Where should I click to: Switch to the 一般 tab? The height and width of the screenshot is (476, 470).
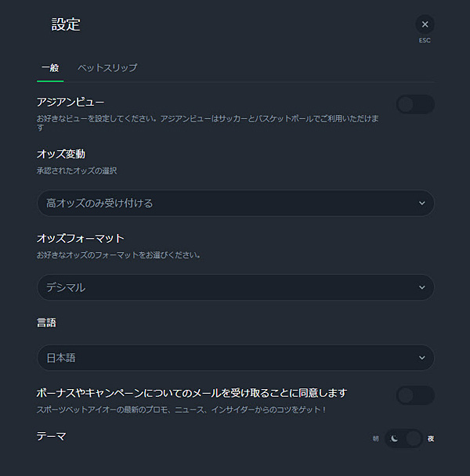pos(49,68)
